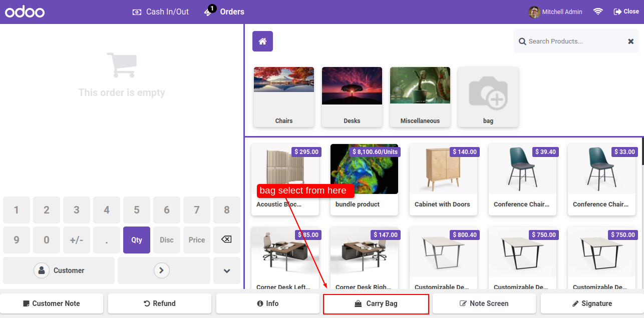Click the Refund button
Screen dimensions: 644x318
(160, 303)
